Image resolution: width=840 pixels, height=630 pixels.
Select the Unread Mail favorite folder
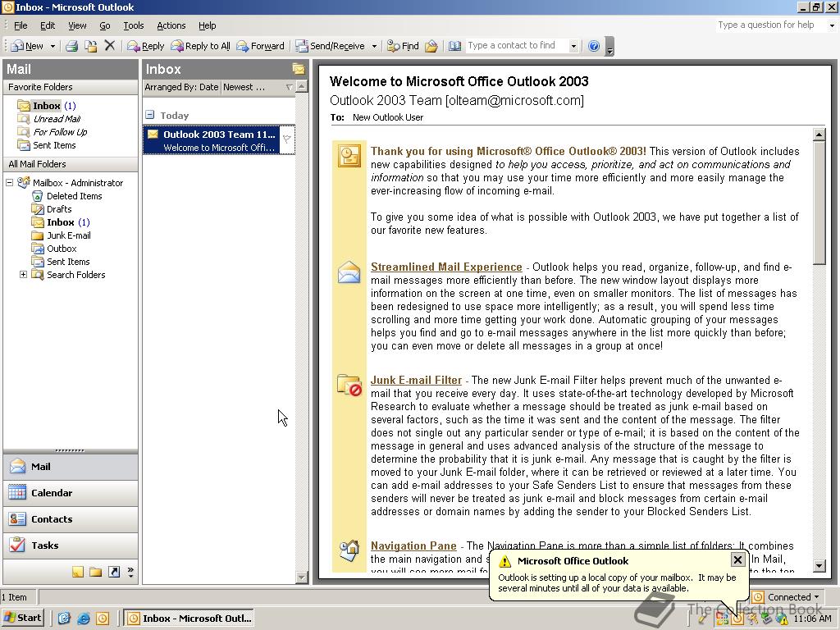point(57,119)
